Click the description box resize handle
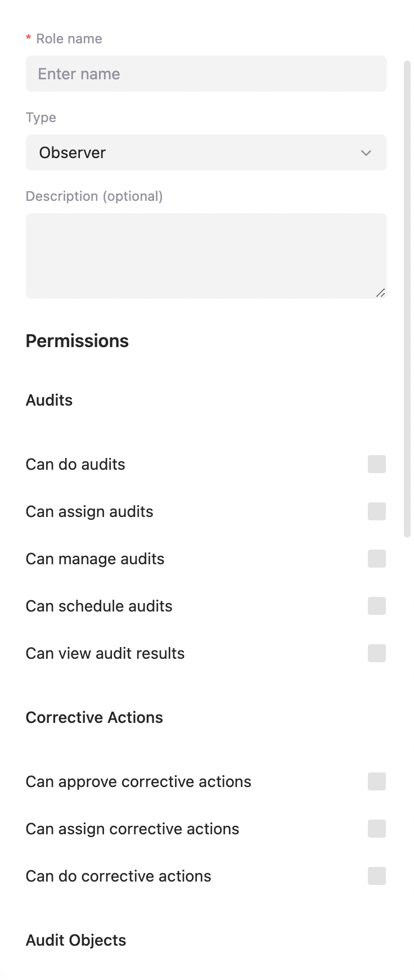 (x=381, y=293)
